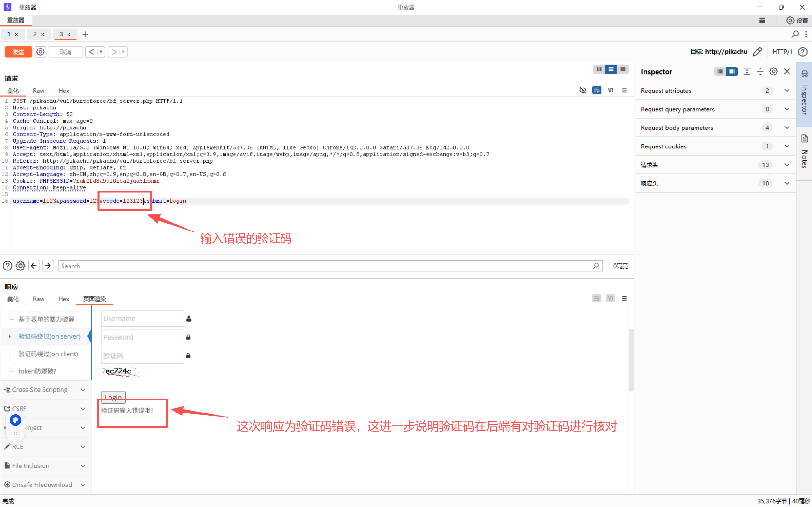Open the request pane hamburger menu
This screenshot has height=507, width=812.
pos(624,90)
